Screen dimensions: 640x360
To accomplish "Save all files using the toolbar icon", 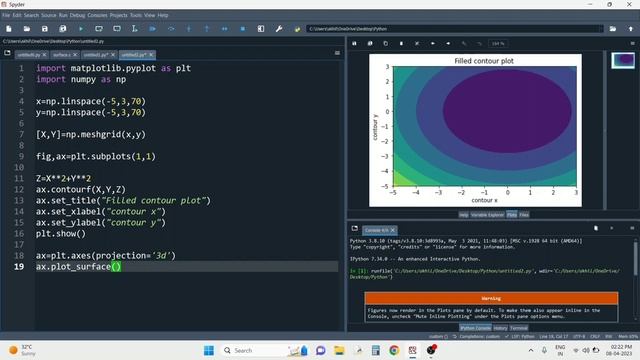I will click(62, 29).
